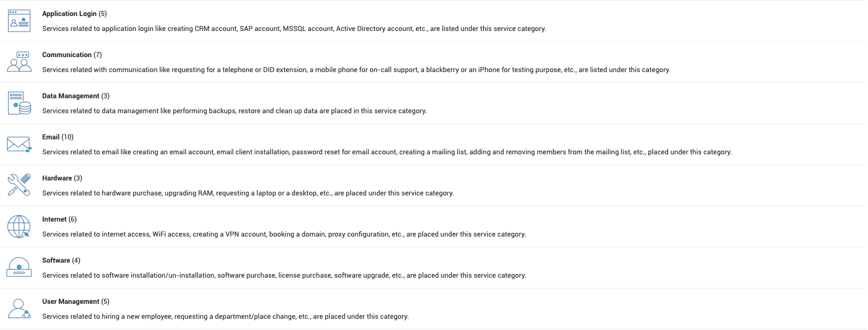Open the Email (10) category title
This screenshot has width=868, height=330.
click(x=58, y=137)
